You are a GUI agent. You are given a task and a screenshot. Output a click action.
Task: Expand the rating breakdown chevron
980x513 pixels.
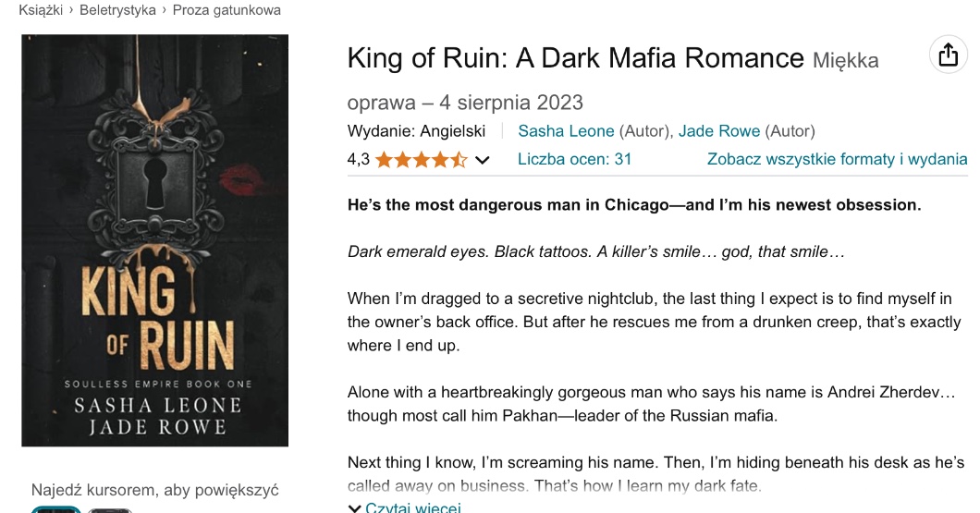(x=482, y=160)
